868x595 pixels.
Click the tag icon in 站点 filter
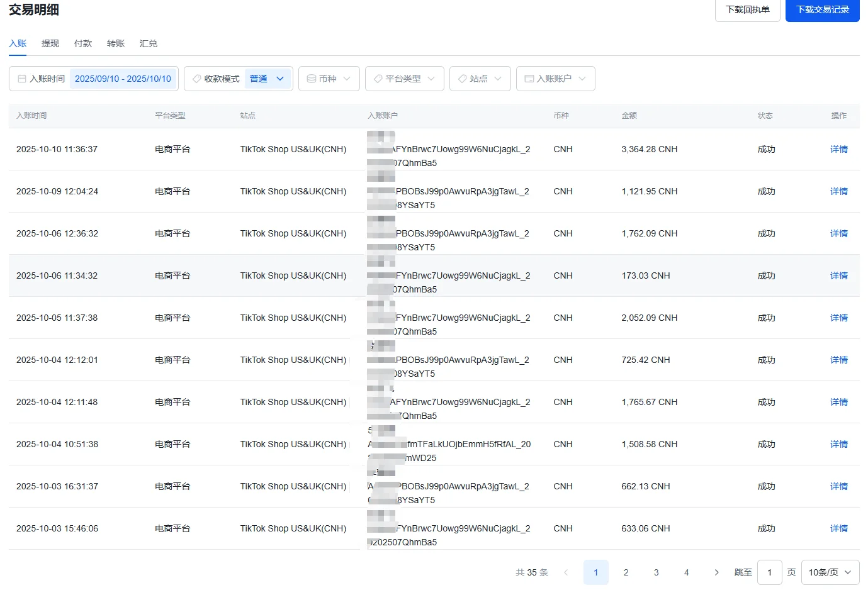pyautogui.click(x=463, y=79)
